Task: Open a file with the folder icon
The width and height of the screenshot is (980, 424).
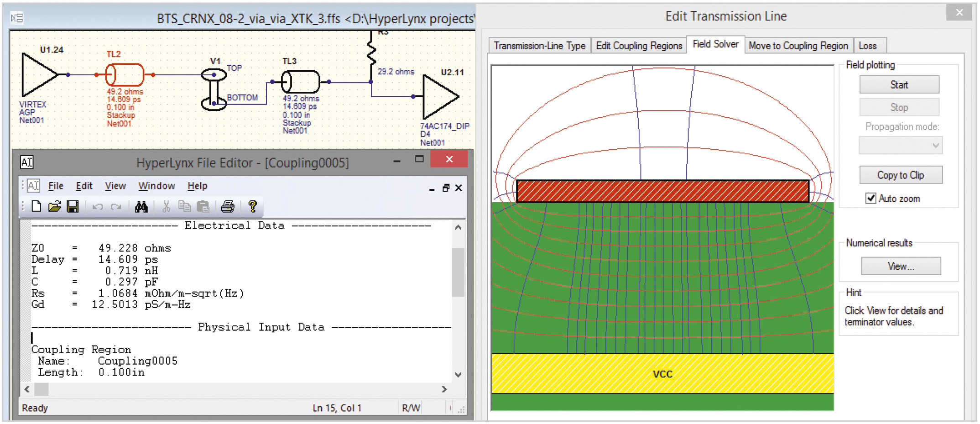Action: [x=55, y=207]
